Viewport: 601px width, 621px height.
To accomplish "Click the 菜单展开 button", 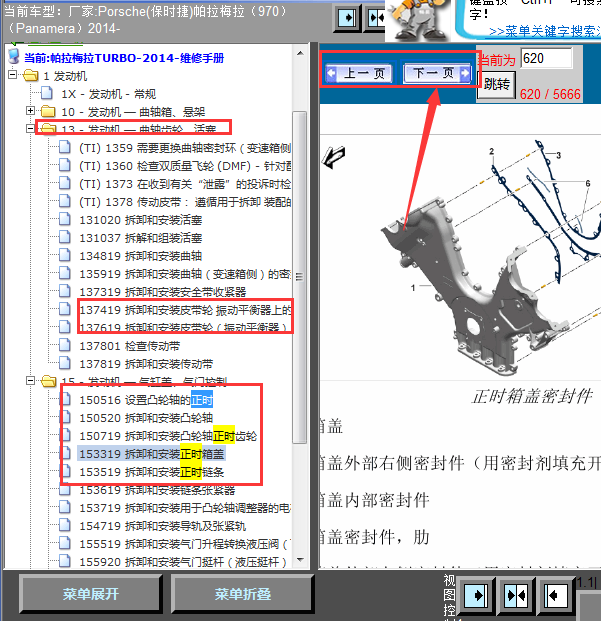I will click(91, 593).
